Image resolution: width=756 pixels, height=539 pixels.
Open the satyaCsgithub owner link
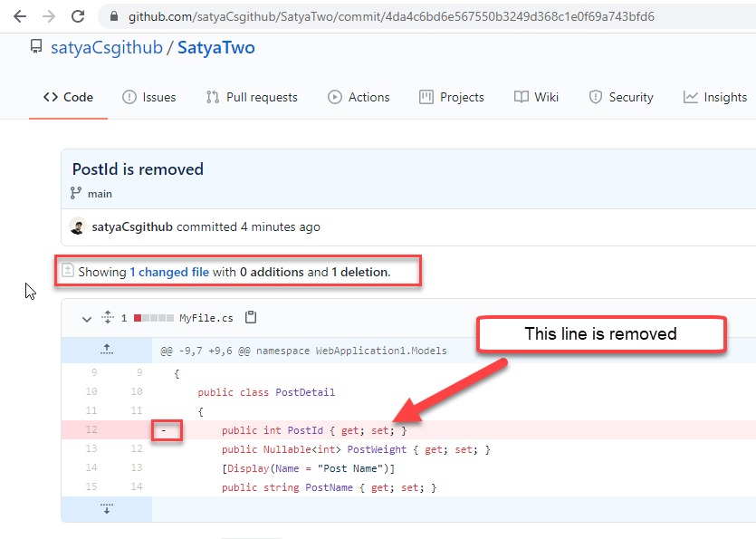tap(107, 47)
